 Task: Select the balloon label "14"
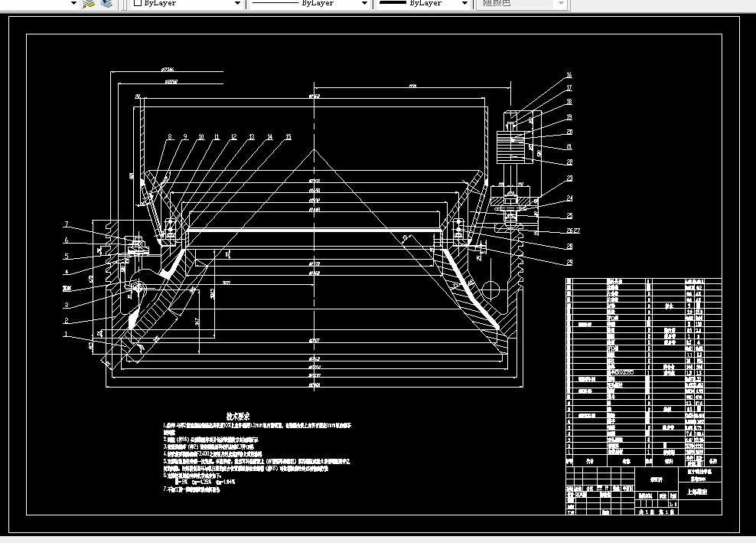[x=269, y=137]
